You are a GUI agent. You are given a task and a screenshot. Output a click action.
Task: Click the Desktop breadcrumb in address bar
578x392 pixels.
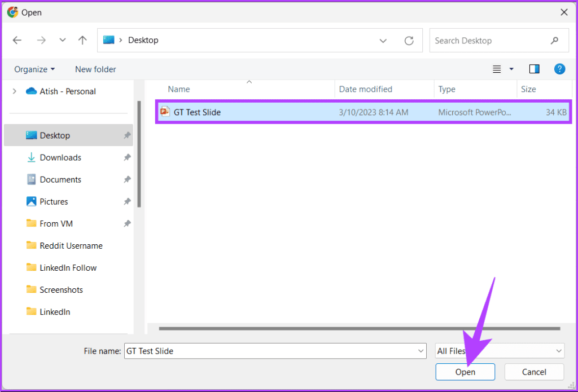[x=143, y=41]
